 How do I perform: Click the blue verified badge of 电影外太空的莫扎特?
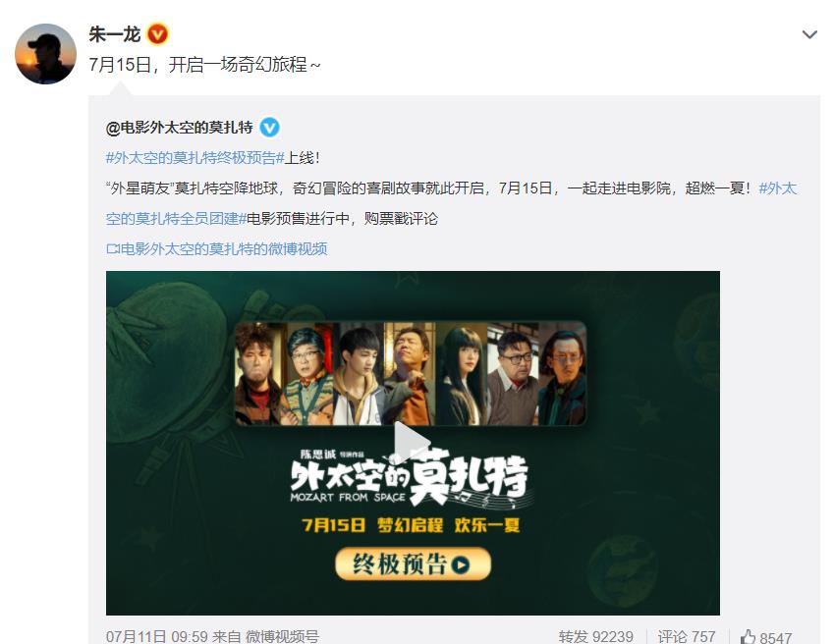[269, 128]
